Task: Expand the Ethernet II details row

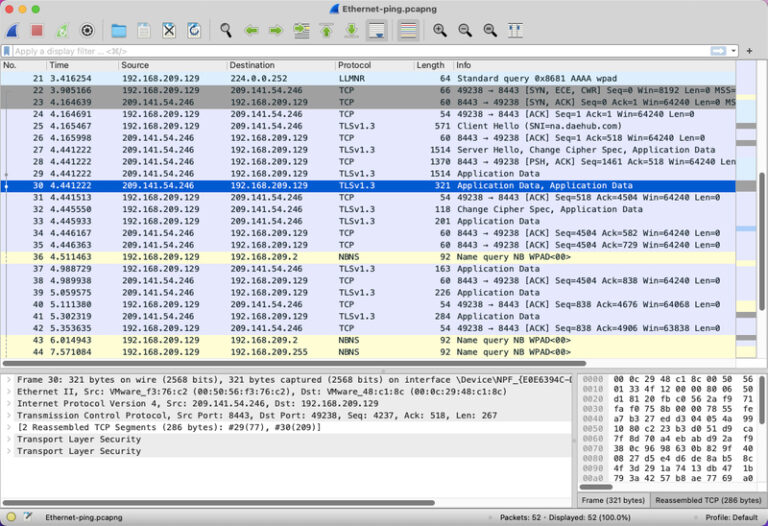Action: coord(8,391)
